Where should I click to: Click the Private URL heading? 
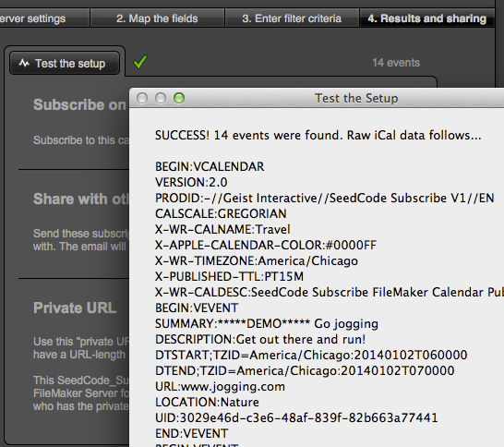click(x=75, y=308)
